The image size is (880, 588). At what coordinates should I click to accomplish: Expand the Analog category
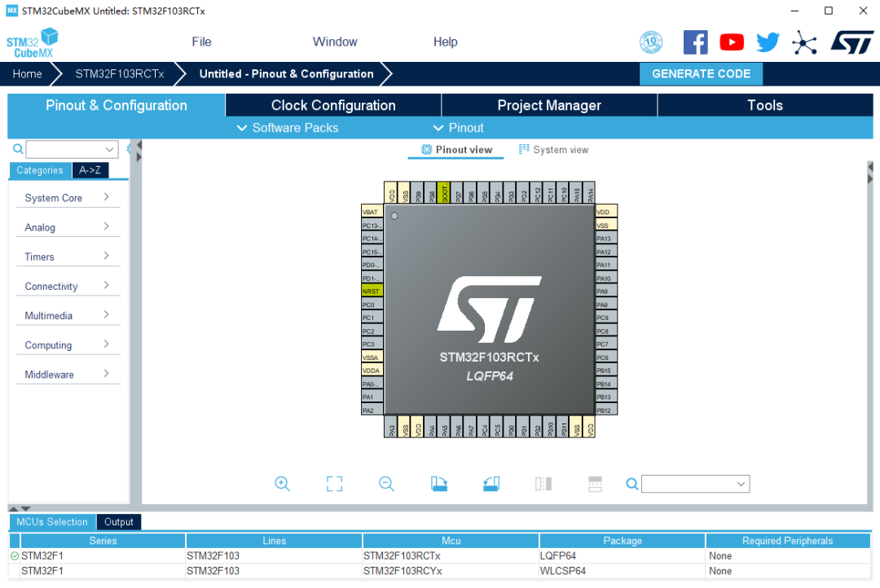68,226
